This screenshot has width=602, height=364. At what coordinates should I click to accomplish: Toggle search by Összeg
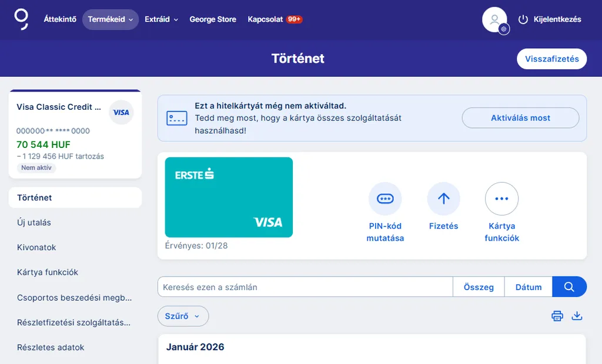(479, 287)
